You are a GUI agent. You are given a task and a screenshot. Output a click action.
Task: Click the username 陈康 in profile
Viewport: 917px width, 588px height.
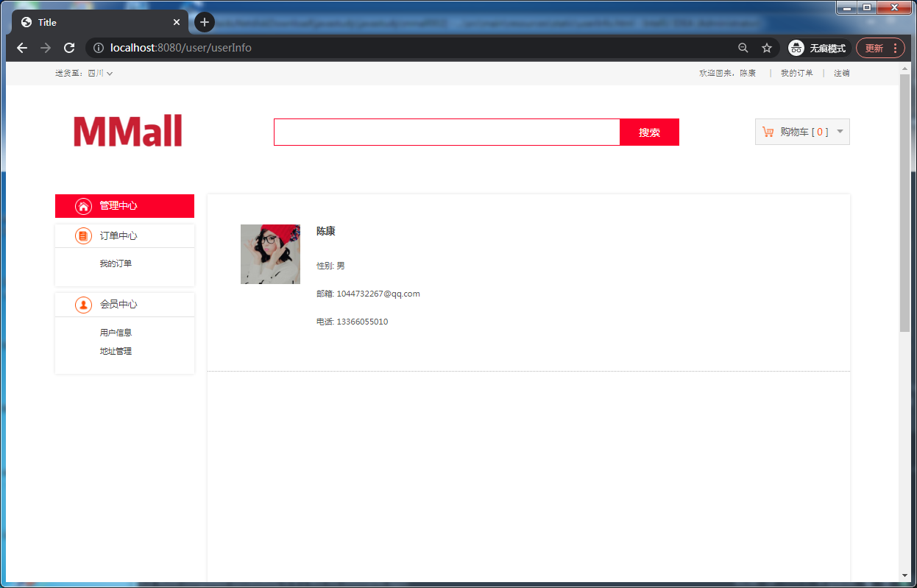326,231
